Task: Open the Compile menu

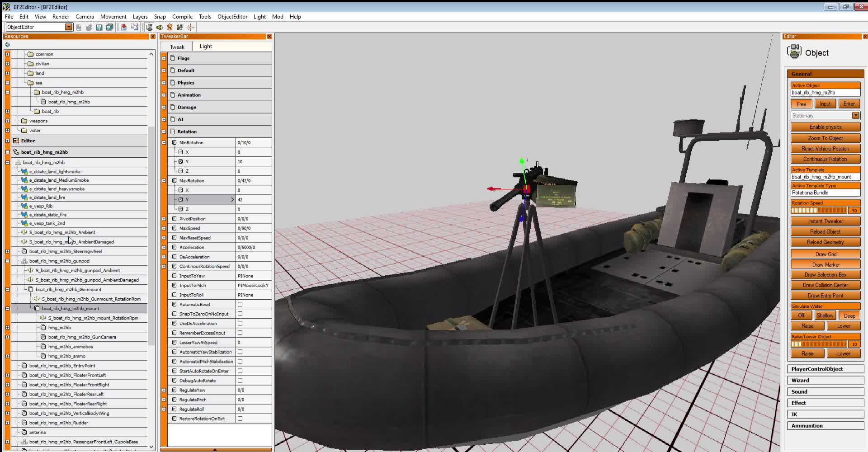Action: (x=183, y=17)
